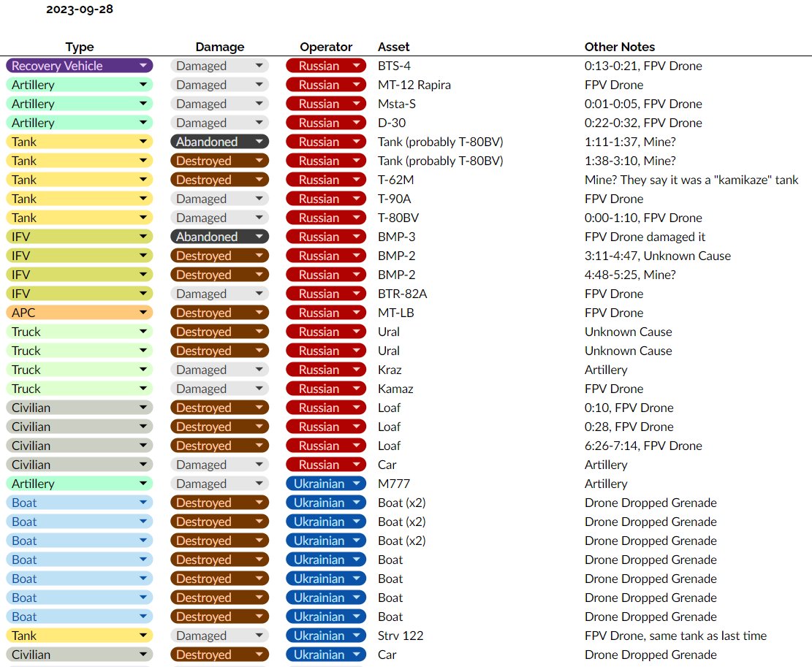Open Damage dropdown in MT-12 Rapira row

tap(219, 85)
